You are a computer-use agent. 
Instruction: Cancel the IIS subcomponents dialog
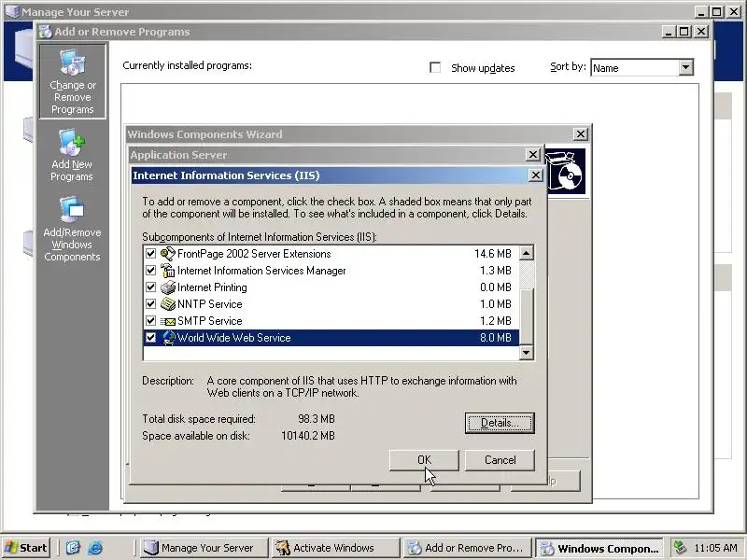(x=500, y=460)
